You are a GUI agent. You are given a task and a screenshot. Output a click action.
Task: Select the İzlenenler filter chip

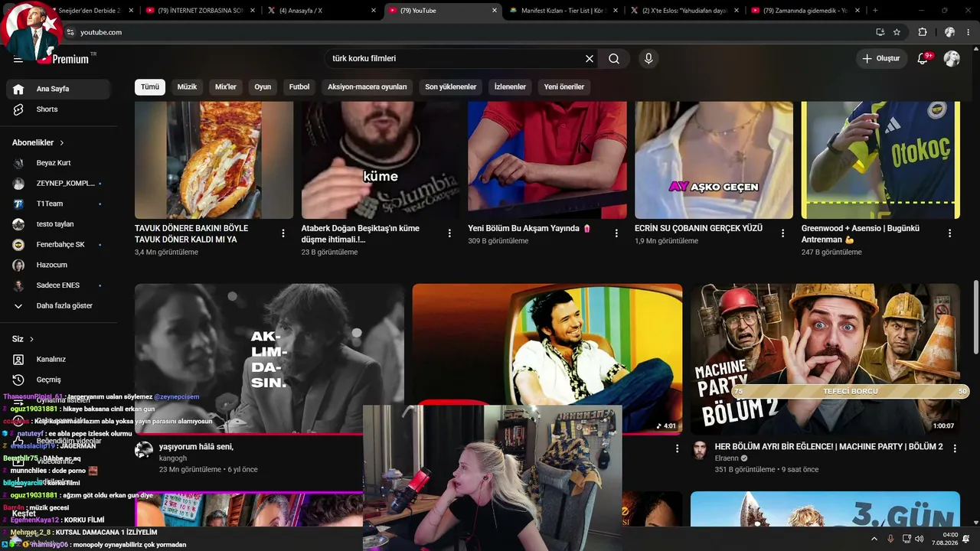point(510,87)
